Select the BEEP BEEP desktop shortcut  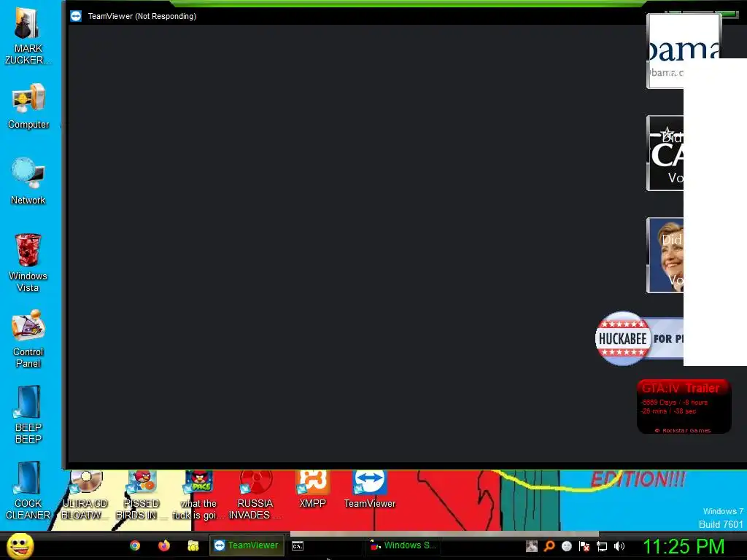28,415
